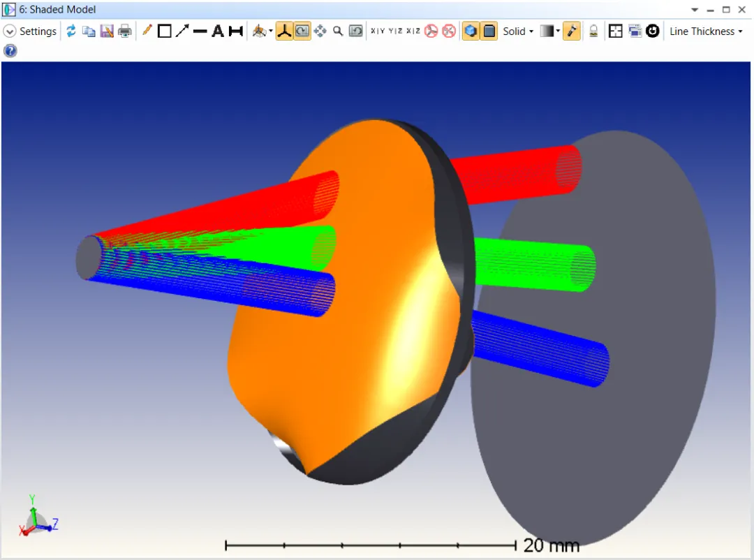Viewport: 754px width, 560px height.
Task: Toggle the flashlight lighting button
Action: click(x=571, y=31)
